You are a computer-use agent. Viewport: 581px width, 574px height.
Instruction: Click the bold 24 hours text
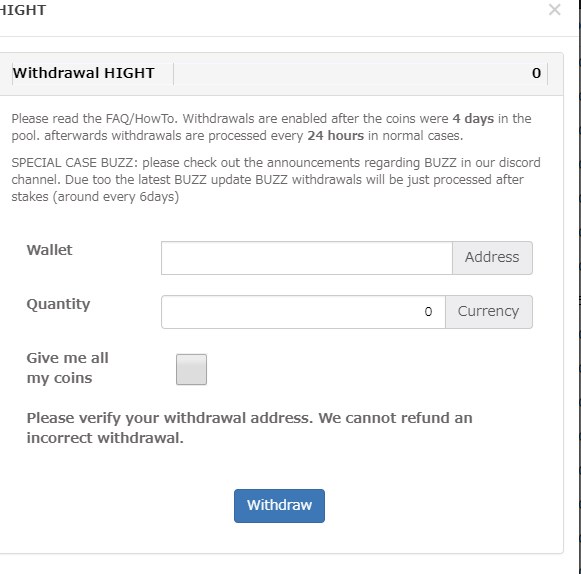336,136
